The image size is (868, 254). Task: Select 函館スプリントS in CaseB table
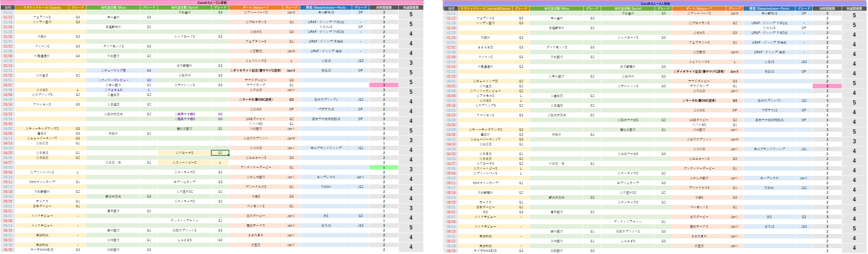click(x=628, y=231)
